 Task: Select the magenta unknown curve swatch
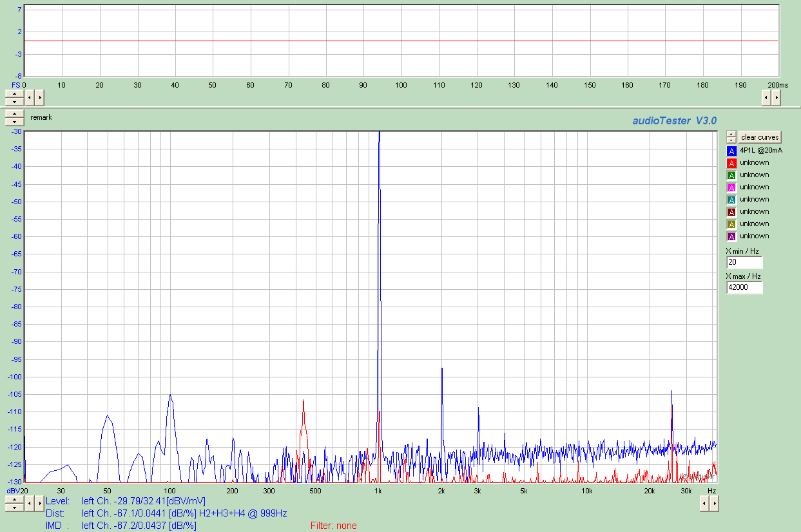[731, 187]
